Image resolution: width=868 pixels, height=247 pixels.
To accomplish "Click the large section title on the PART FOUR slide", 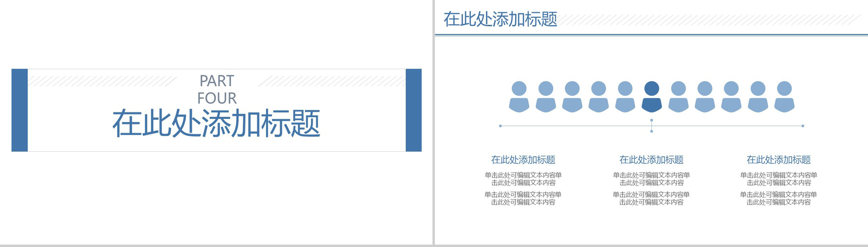I will point(216,124).
